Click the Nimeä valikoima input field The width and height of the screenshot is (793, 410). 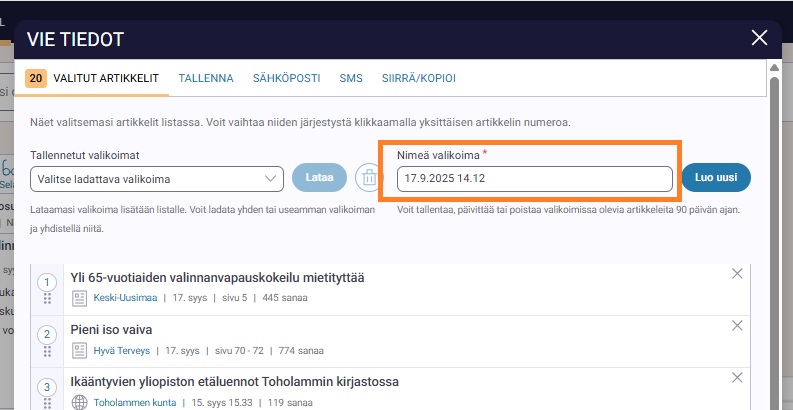[535, 179]
